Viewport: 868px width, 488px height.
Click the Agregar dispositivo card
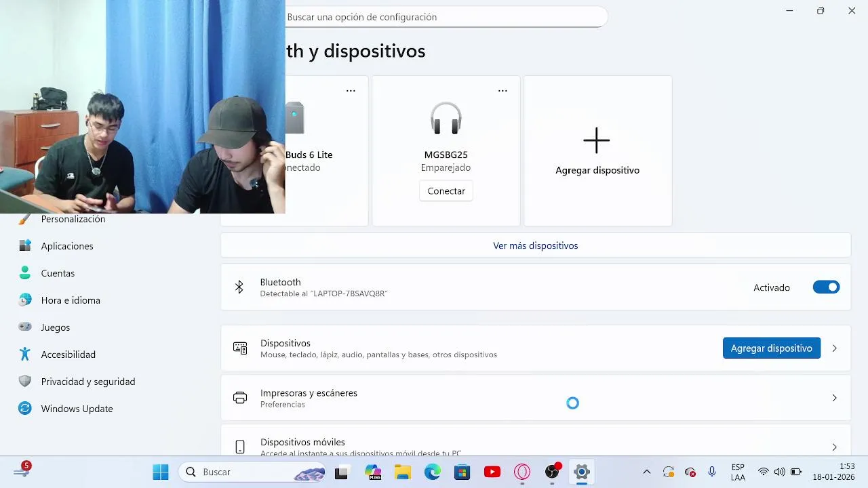tap(598, 150)
